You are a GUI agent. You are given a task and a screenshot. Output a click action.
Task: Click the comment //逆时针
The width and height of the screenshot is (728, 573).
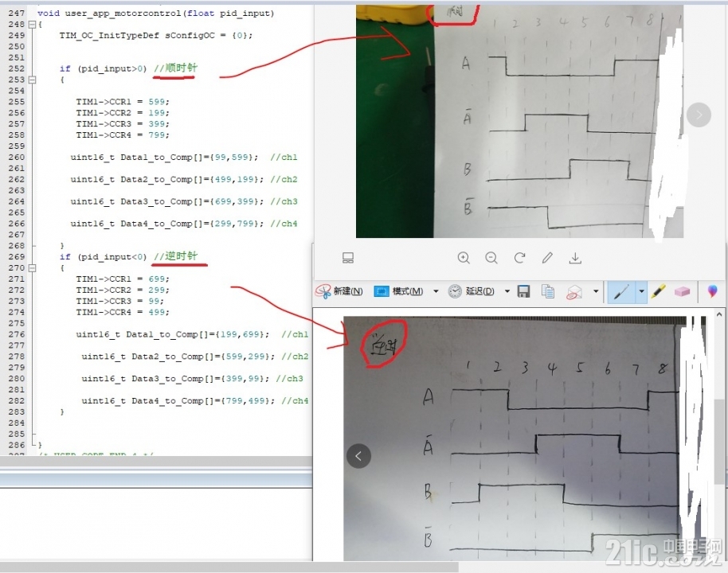pos(175,256)
